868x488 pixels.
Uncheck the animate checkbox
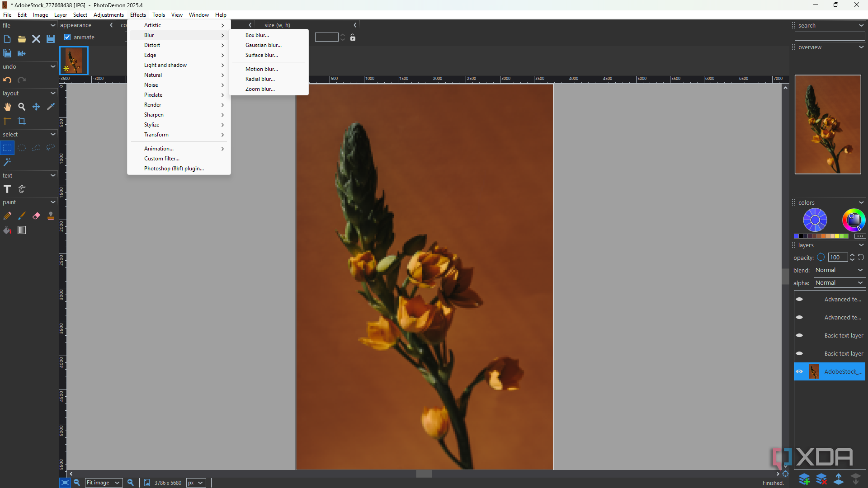click(67, 38)
